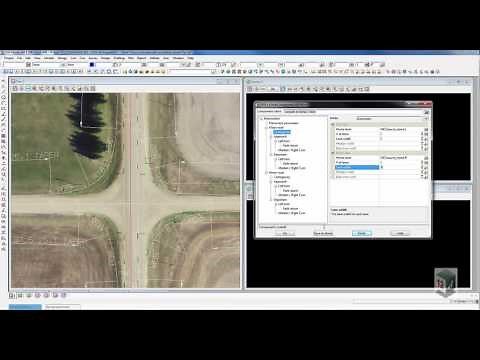Image resolution: width=480 pixels, height=360 pixels.
Task: Click the title icon of the left plan view window
Action: (14, 81)
